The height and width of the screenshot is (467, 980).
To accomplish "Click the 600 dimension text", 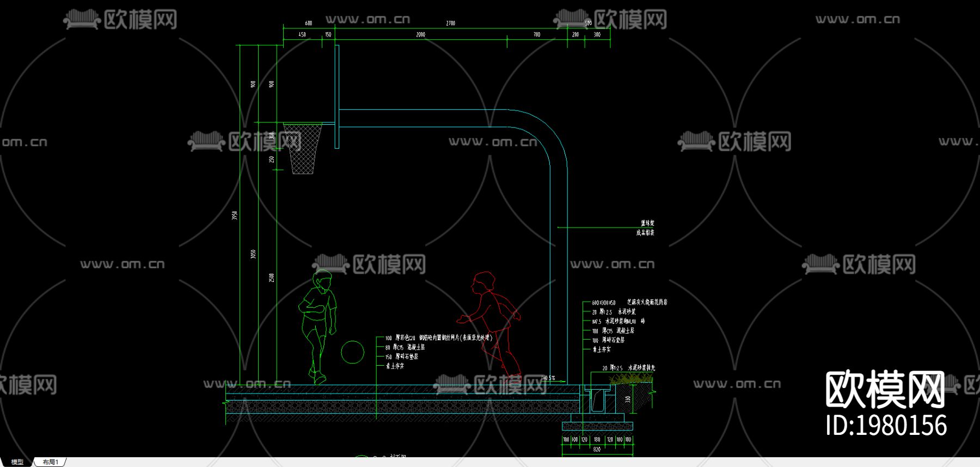I will (x=309, y=23).
